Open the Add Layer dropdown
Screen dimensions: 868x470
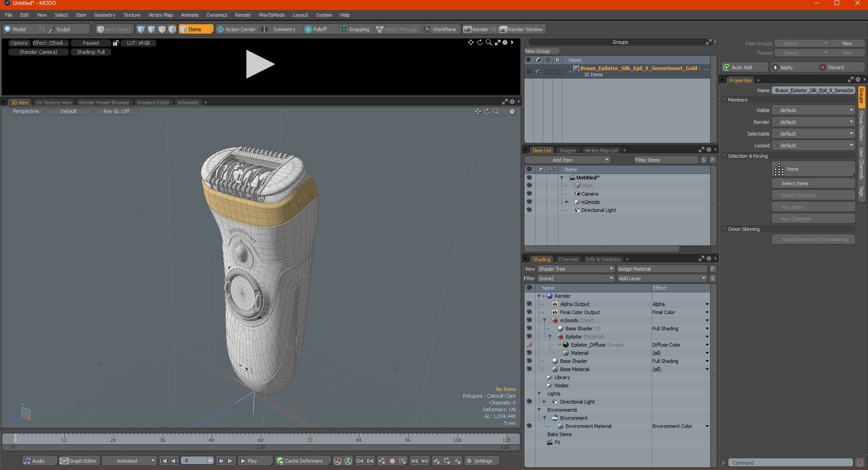pos(662,278)
